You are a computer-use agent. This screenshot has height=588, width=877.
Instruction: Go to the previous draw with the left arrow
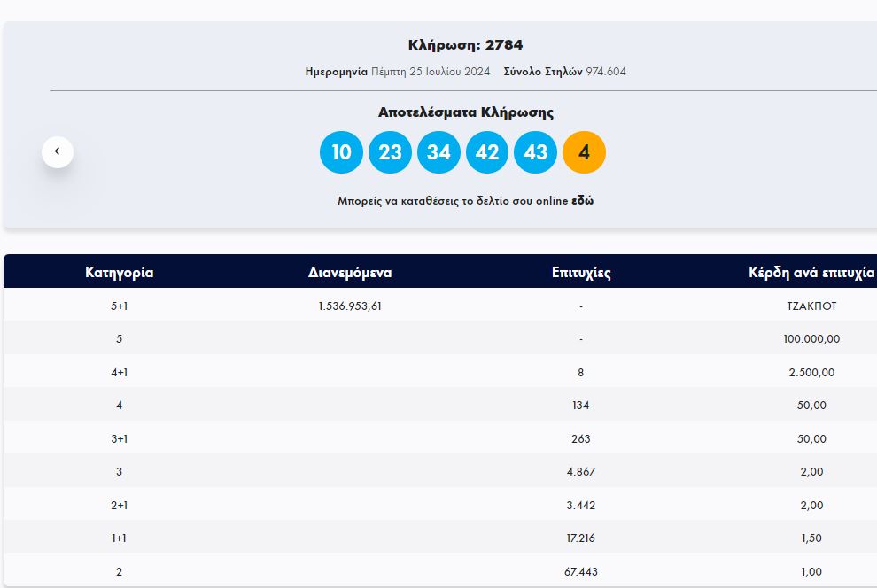click(x=58, y=151)
